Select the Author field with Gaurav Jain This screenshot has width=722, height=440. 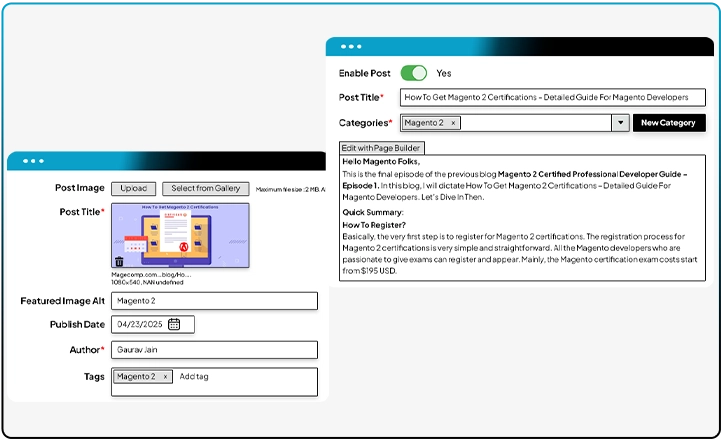[214, 350]
